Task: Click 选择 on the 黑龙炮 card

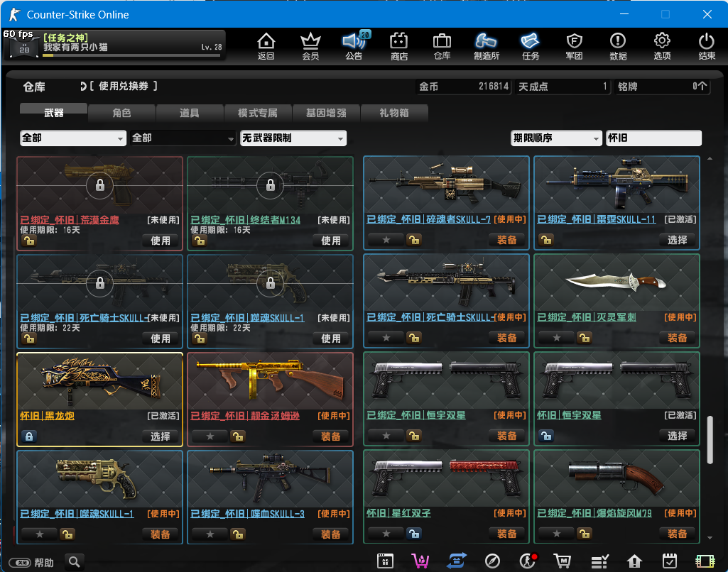Action: click(161, 436)
